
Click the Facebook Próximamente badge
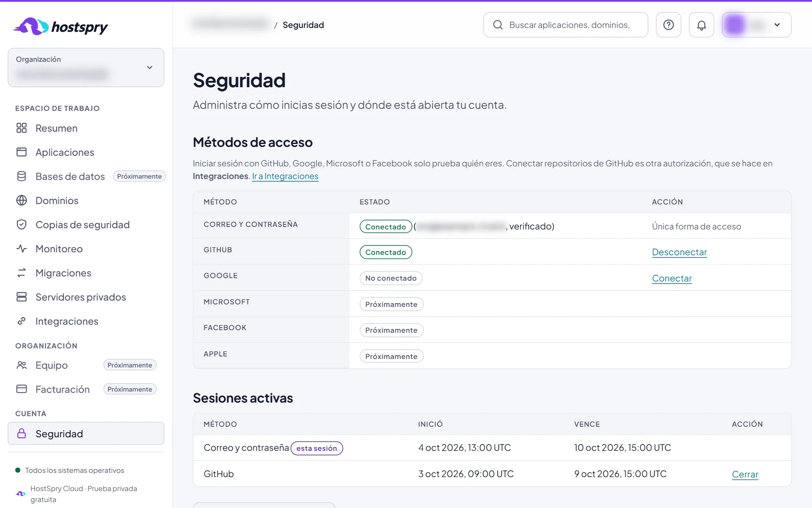pos(391,330)
